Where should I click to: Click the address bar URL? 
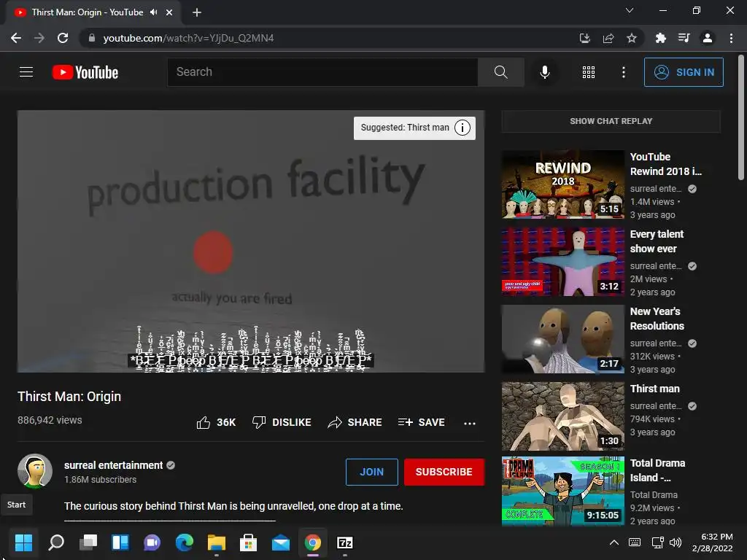point(189,38)
